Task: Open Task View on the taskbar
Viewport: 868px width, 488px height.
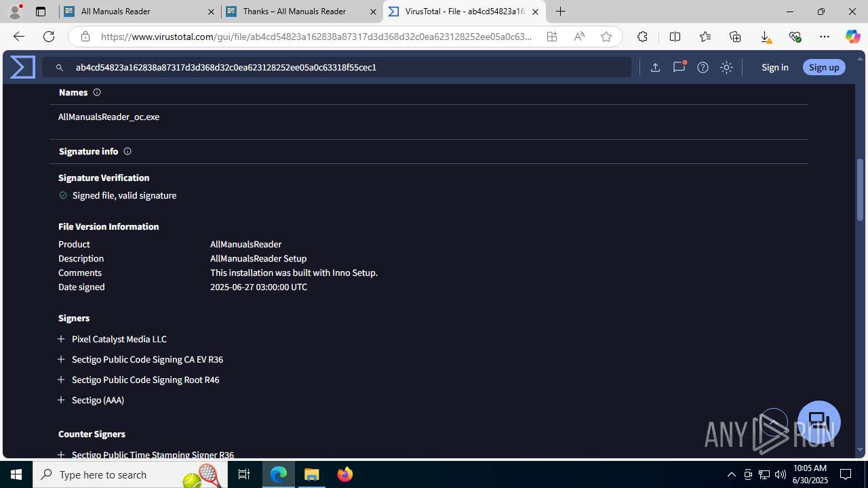Action: pyautogui.click(x=244, y=474)
